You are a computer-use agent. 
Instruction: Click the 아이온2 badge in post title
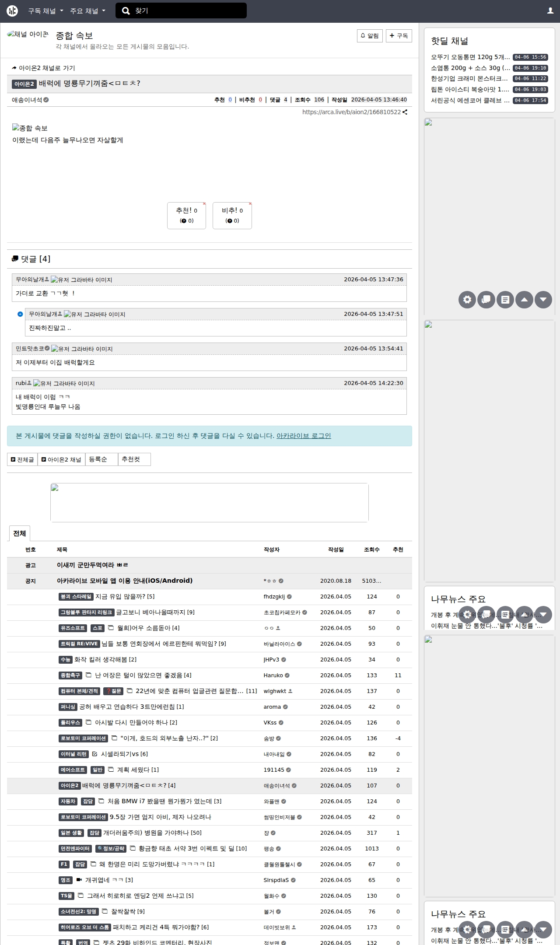(24, 84)
